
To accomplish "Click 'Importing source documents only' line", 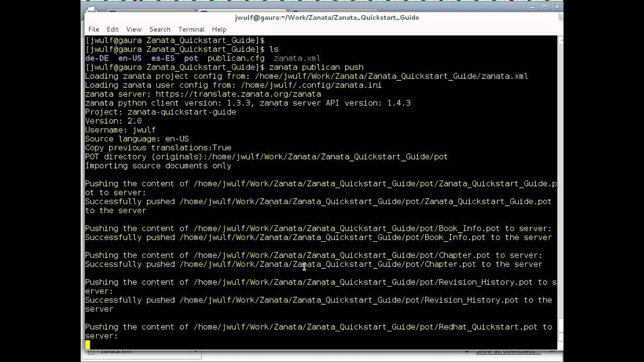I will [158, 166].
